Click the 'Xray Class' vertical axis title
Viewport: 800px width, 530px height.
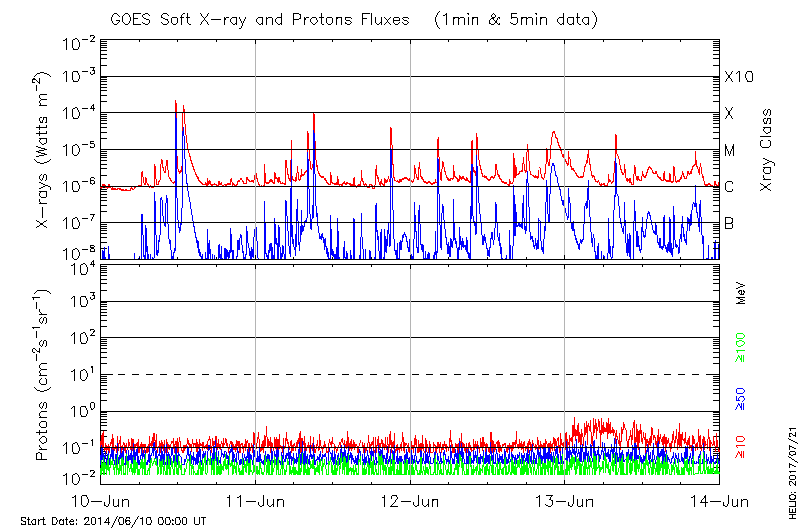click(x=767, y=150)
